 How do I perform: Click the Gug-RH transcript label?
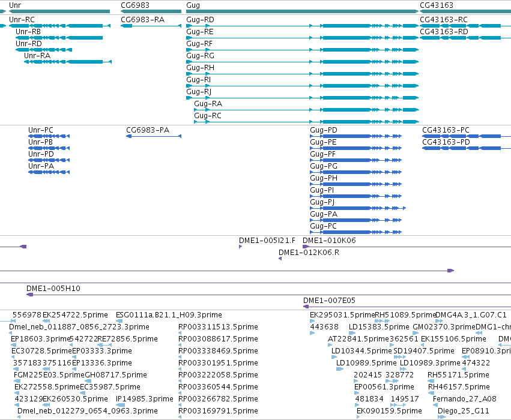click(x=200, y=68)
